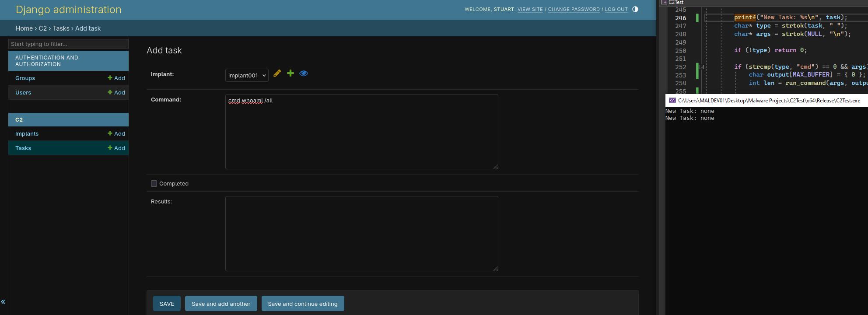This screenshot has height=315, width=868.
Task: Click Add next to Tasks in the sidebar
Action: (x=116, y=148)
